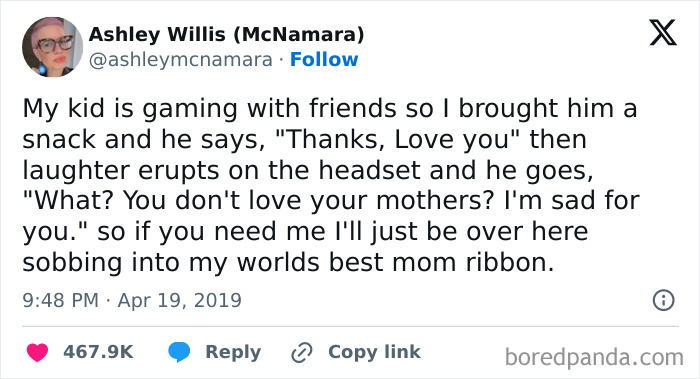Click the tweet's opening words "My kid is gaming"
This screenshot has height=379, width=700.
click(130, 109)
